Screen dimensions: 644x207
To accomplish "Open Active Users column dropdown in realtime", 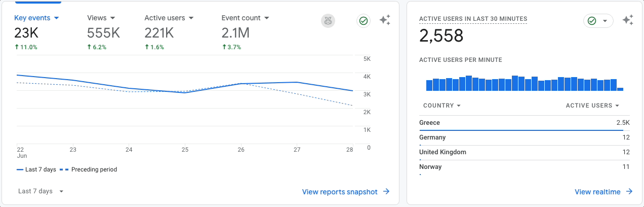I will pyautogui.click(x=592, y=106).
